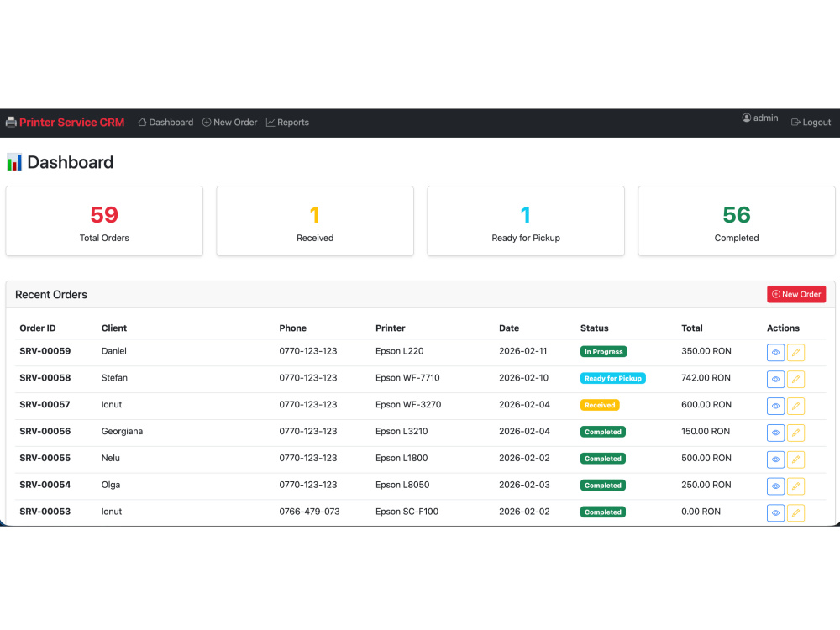Click printer Epson WF-7710
Image resolution: width=840 pixels, height=630 pixels.
[x=407, y=378]
